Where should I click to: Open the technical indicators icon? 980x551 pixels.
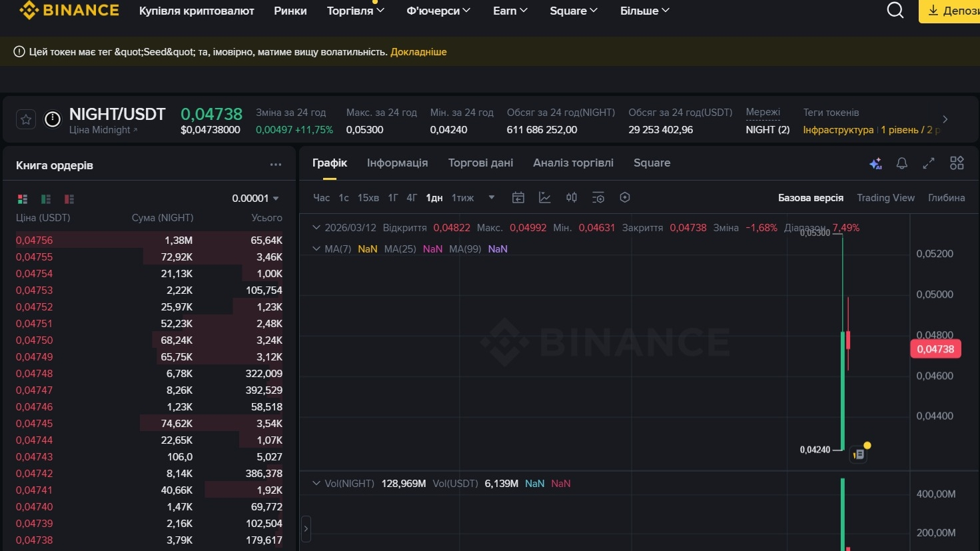pos(545,198)
